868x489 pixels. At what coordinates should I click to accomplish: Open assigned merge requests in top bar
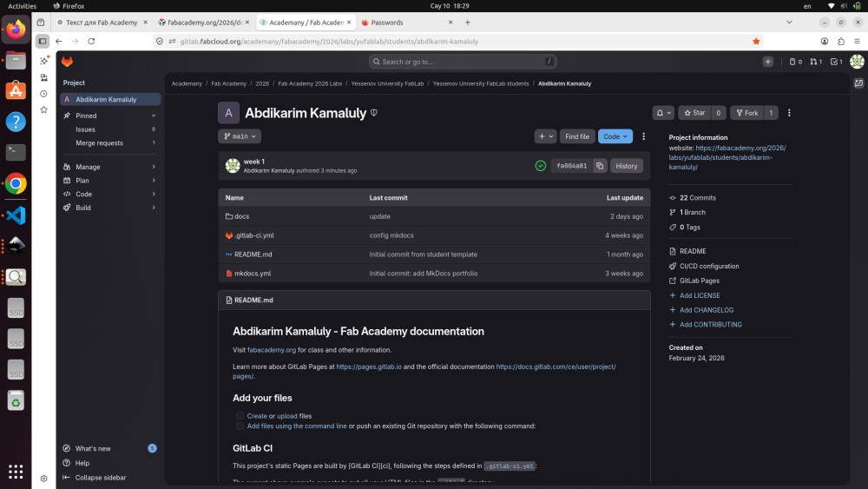tap(815, 62)
